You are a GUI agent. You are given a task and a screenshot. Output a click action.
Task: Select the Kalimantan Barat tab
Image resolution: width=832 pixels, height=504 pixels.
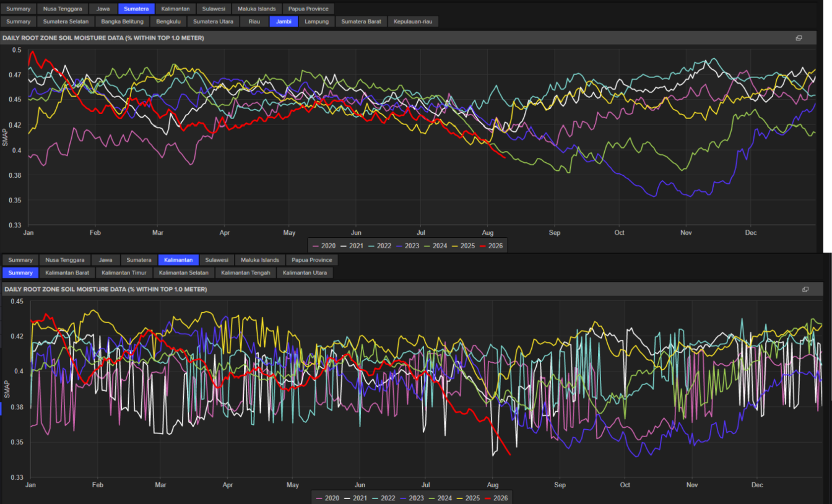pos(67,272)
